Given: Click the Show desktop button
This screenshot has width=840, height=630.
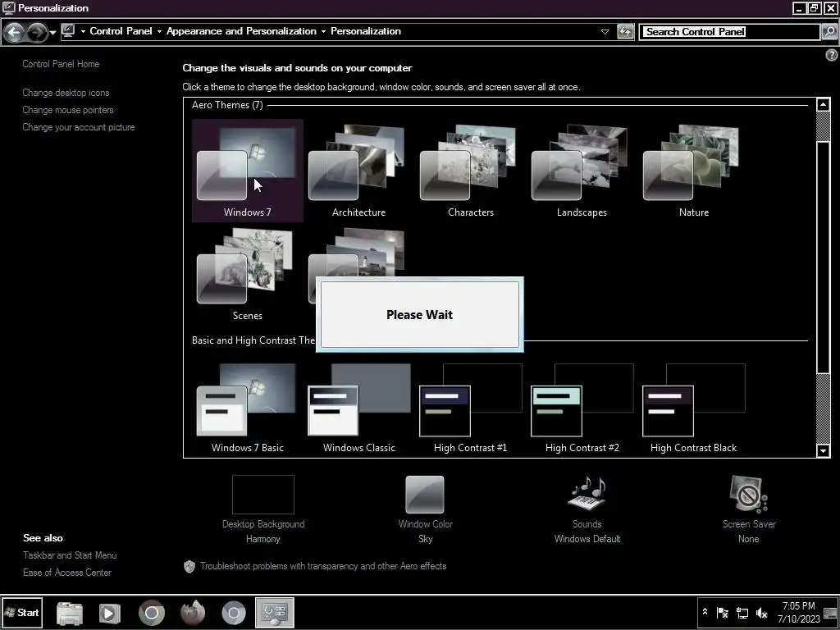Looking at the screenshot, I should click(x=831, y=612).
